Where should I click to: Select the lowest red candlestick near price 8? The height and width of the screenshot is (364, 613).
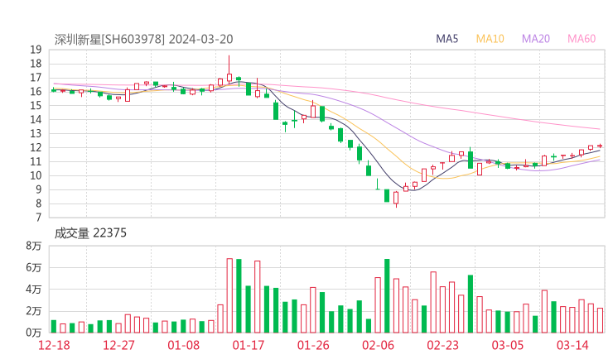click(x=396, y=198)
